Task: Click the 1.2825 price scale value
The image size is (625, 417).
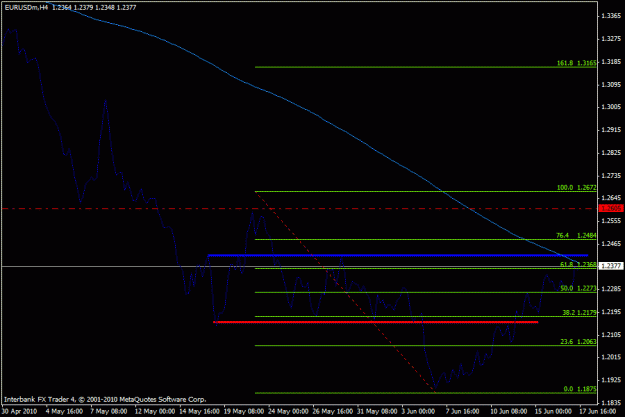Action: tap(611, 153)
